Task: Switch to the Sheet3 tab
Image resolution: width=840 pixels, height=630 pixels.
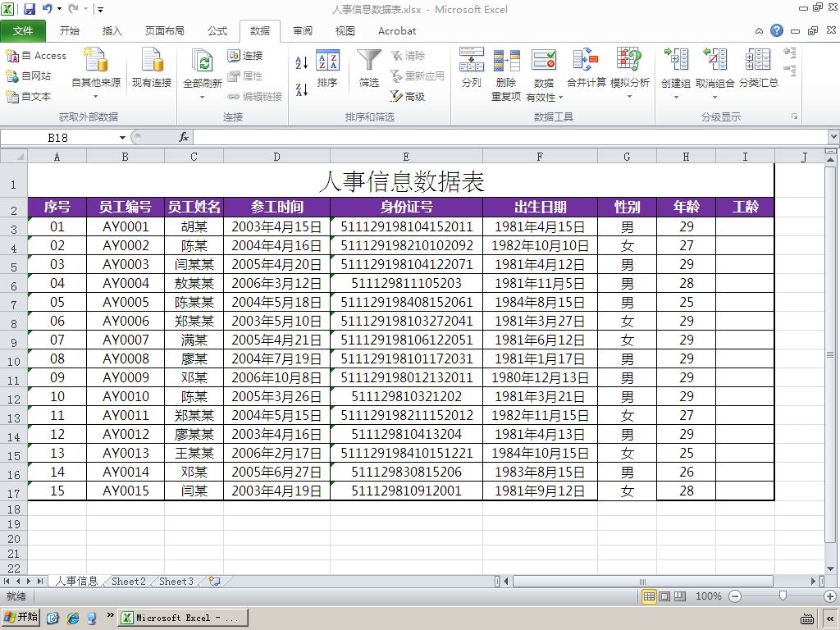Action: 176,582
